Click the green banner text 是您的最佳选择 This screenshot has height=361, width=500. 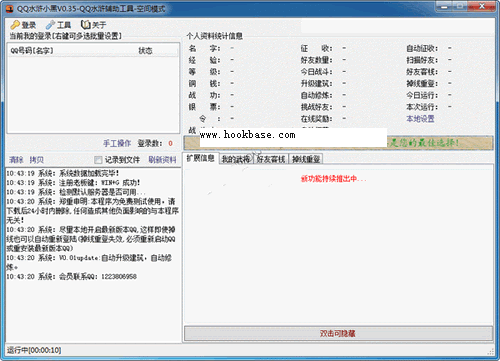pos(425,143)
